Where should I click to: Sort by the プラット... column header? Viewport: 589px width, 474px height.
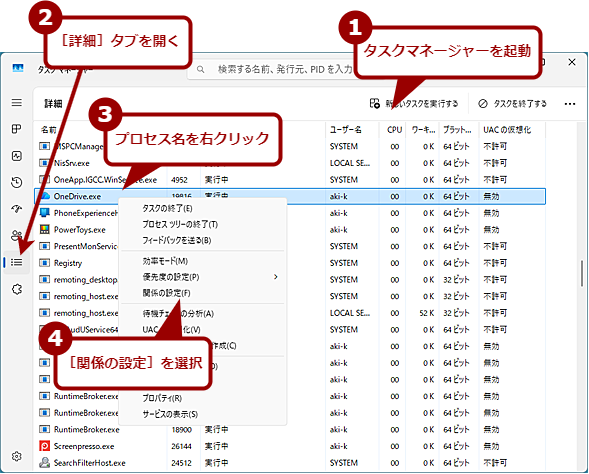(x=457, y=130)
